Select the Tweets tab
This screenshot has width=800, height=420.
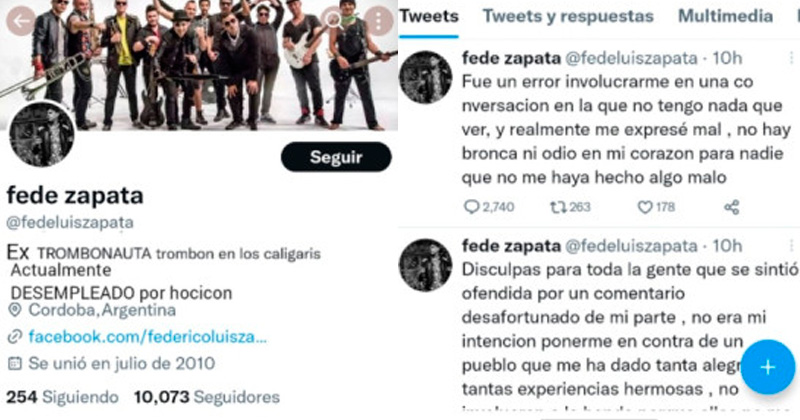pyautogui.click(x=429, y=16)
